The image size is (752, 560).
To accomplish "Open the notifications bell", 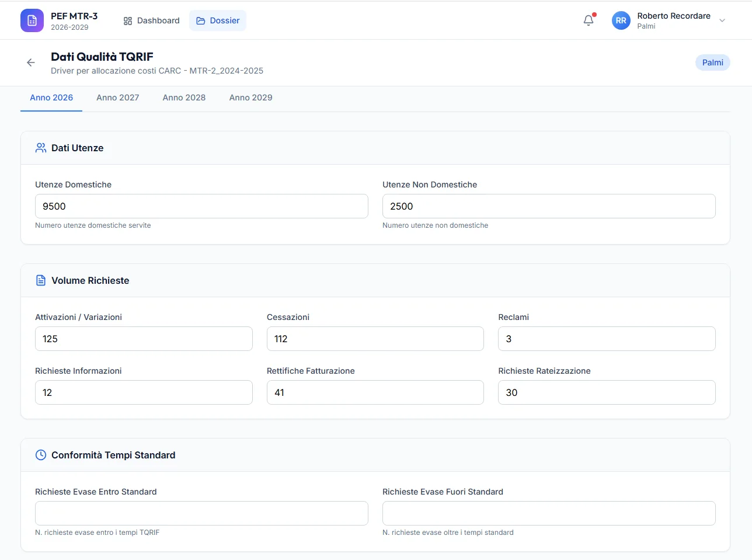I will 589,20.
